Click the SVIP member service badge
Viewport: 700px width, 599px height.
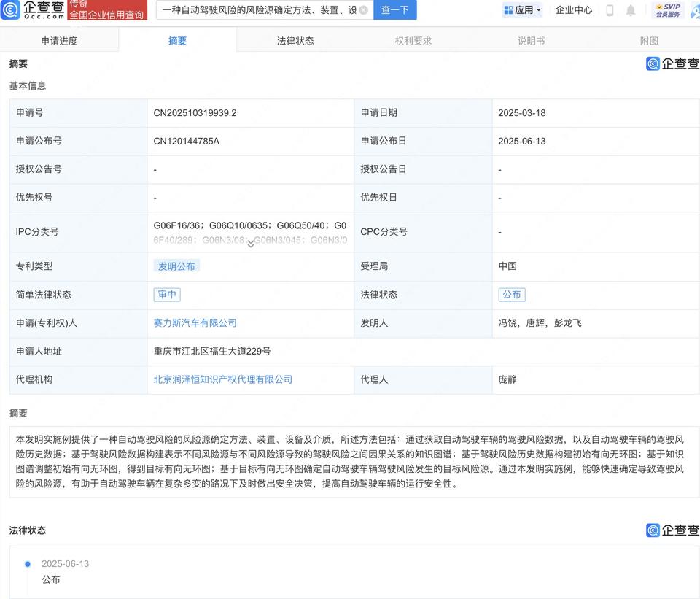pos(667,10)
